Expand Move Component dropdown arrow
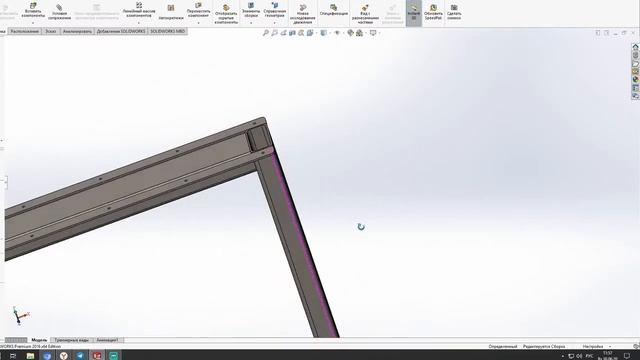The width and height of the screenshot is (640, 360). click(x=198, y=23)
